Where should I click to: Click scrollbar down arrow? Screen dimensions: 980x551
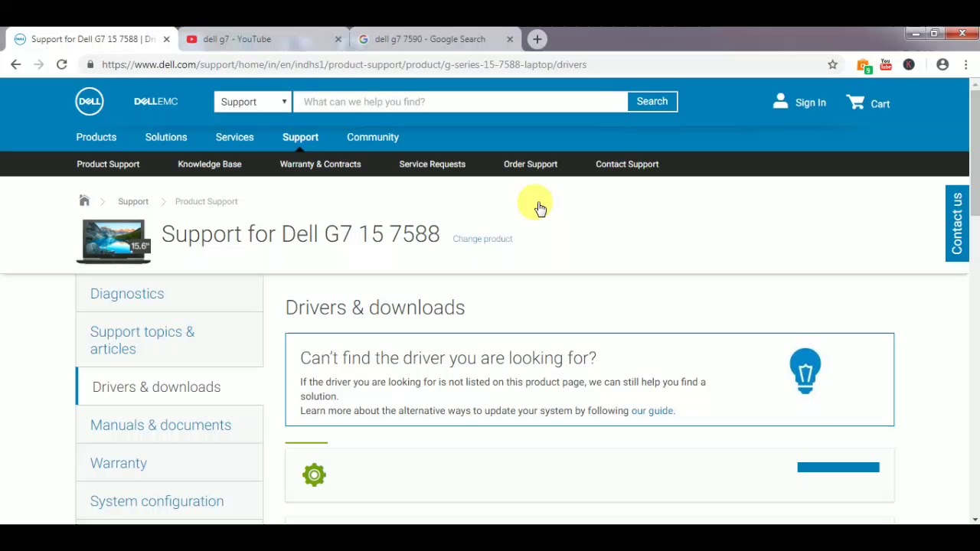(x=975, y=520)
